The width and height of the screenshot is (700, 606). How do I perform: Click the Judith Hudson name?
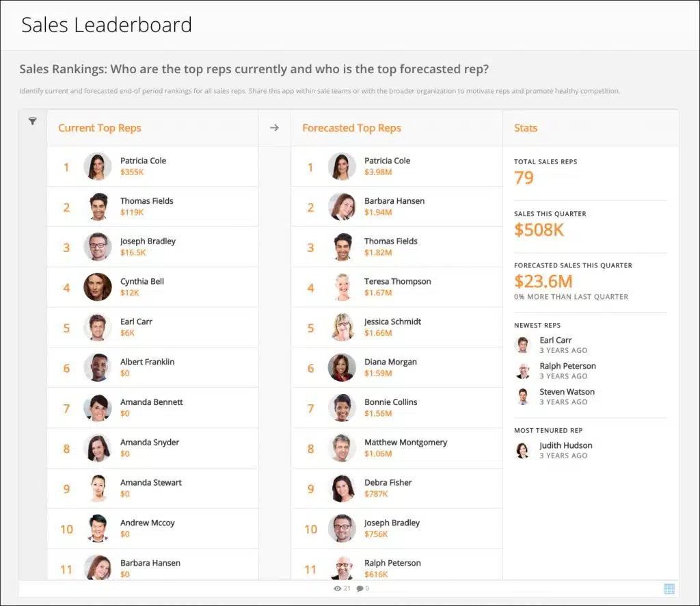click(x=566, y=445)
